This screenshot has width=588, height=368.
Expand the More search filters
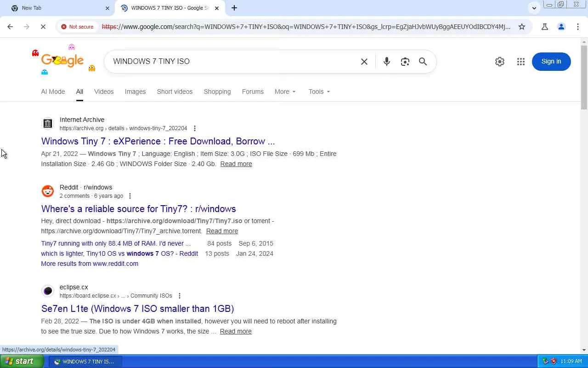click(x=285, y=92)
